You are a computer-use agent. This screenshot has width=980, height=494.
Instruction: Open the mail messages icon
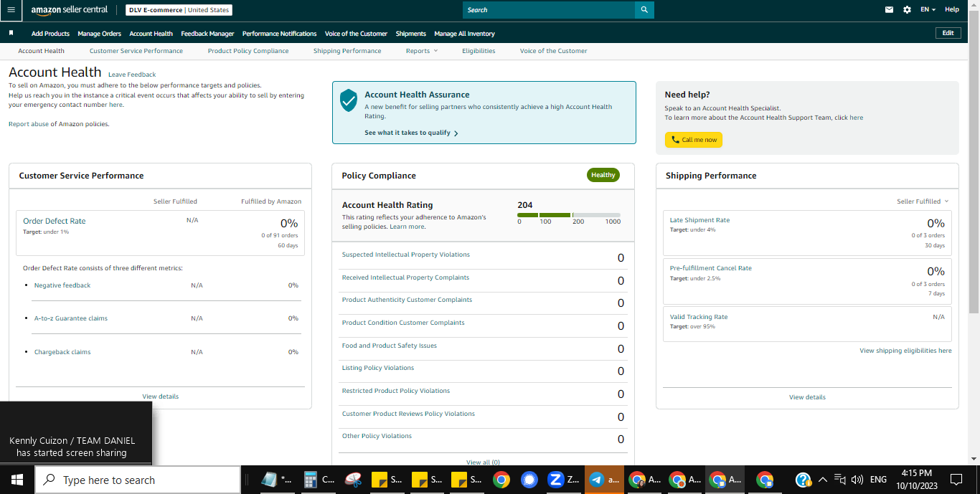[x=890, y=10]
